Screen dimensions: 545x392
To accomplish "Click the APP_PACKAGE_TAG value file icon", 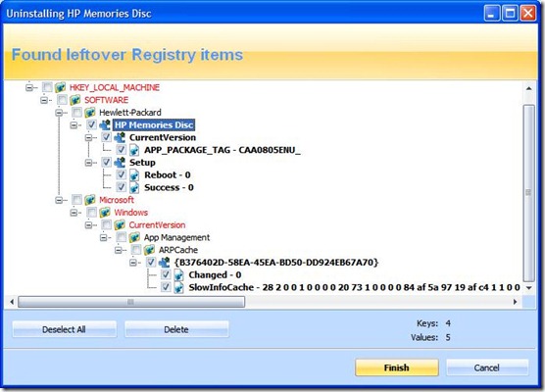I will [x=134, y=150].
